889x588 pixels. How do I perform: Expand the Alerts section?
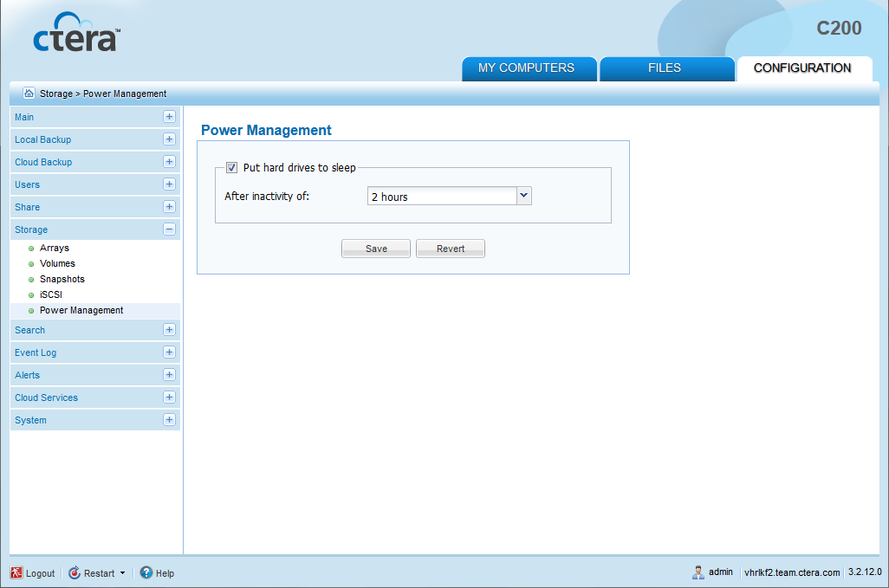169,375
